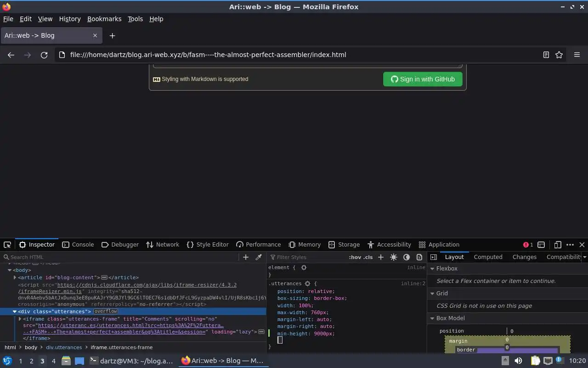Click Sign in with GitHub button
This screenshot has height=368, width=588.
point(423,79)
